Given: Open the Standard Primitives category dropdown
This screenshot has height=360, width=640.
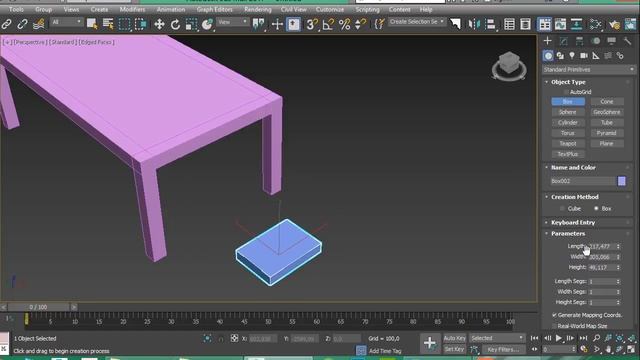Looking at the screenshot, I should (589, 70).
